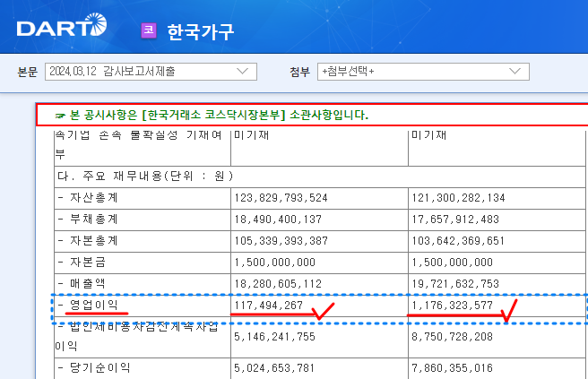Select value 7,860,355,016
Viewport: 588px width, 379px height.
click(x=453, y=368)
